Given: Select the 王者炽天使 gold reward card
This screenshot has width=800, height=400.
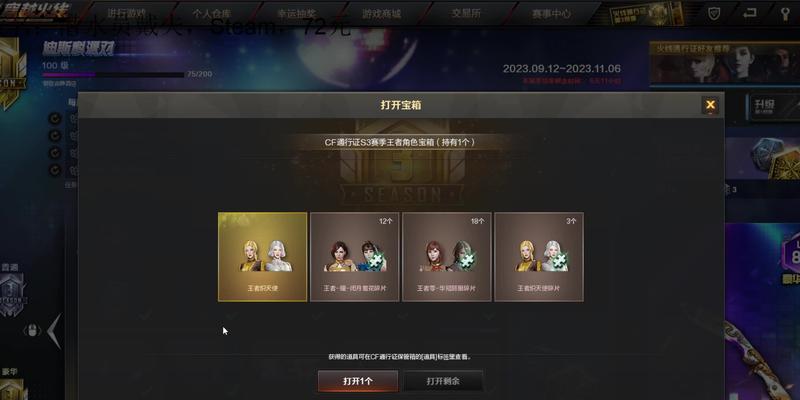Looking at the screenshot, I should click(263, 257).
